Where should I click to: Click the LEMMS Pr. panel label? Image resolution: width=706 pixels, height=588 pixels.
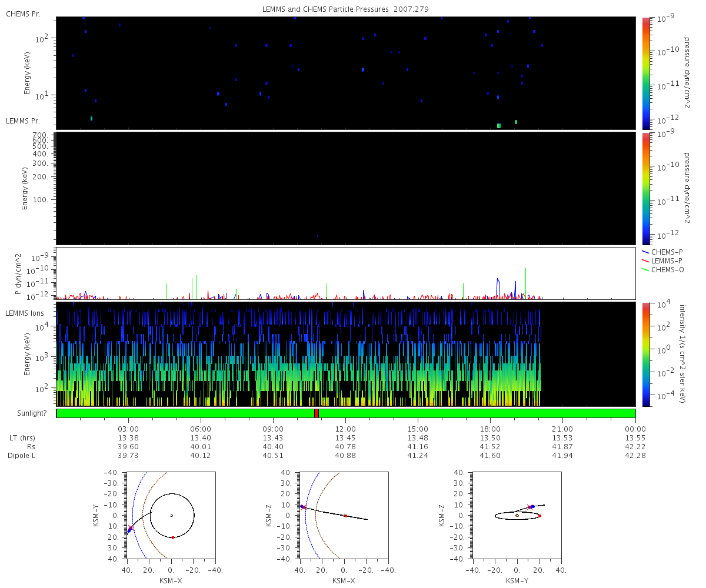coord(23,121)
